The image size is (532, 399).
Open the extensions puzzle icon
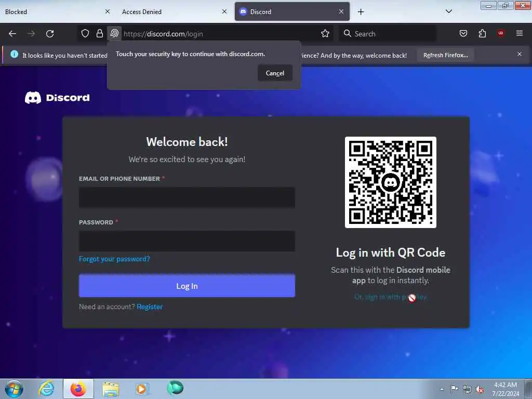[x=482, y=34]
